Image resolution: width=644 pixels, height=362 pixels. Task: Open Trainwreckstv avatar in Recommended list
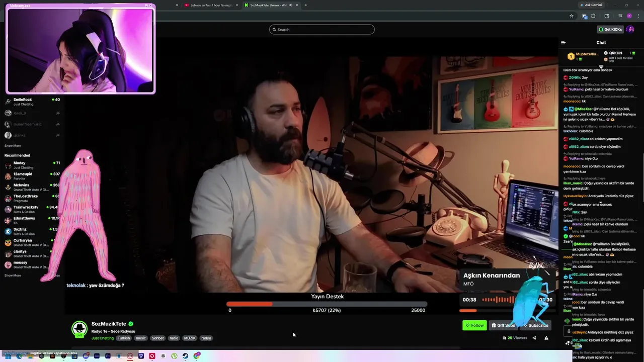click(x=8, y=209)
